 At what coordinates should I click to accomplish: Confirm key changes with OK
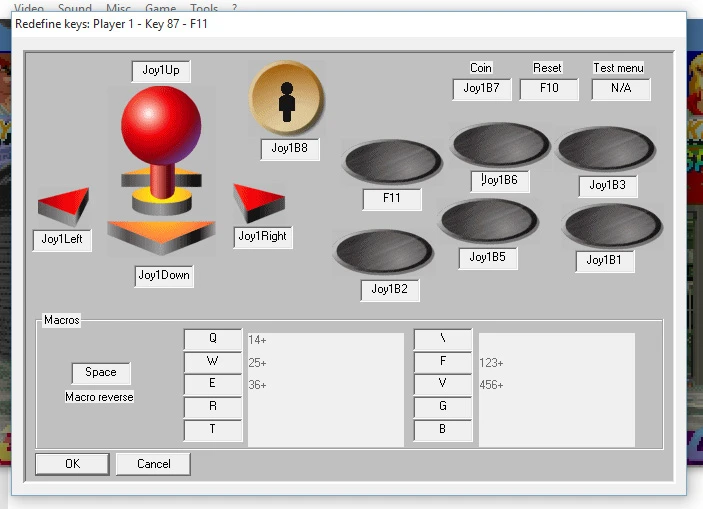point(72,464)
